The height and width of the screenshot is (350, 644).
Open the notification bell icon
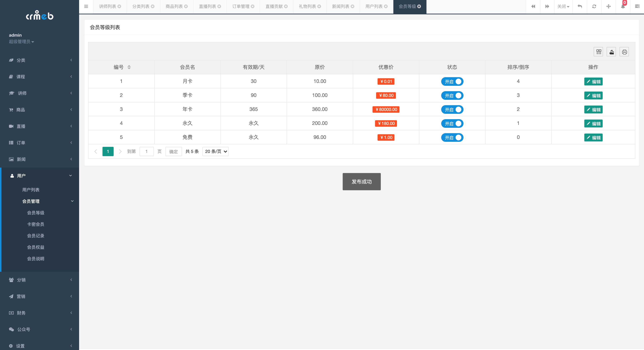point(623,6)
